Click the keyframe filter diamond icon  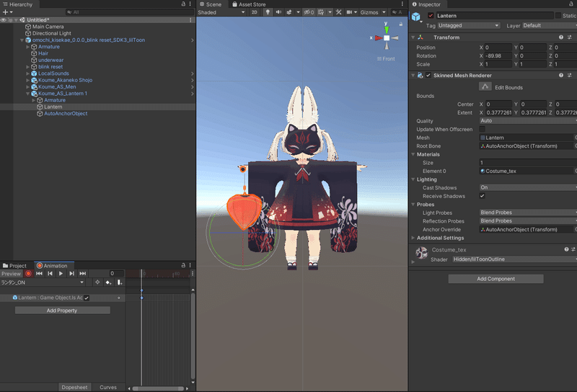click(x=97, y=282)
